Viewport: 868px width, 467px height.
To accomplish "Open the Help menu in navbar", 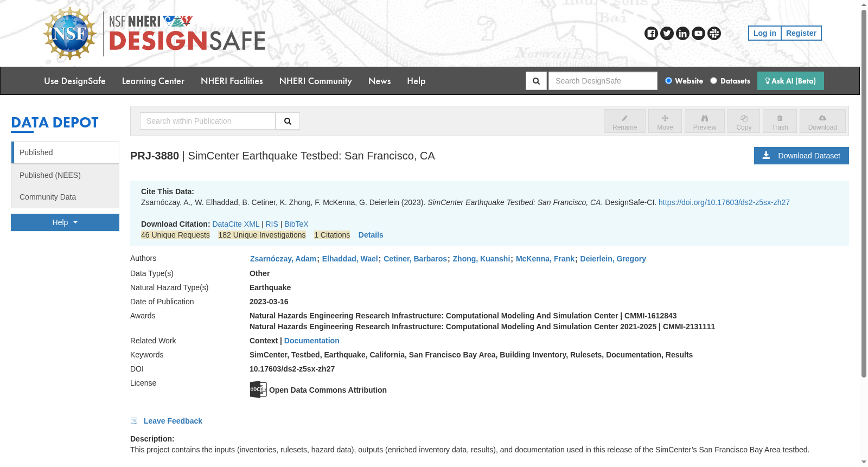I will click(x=416, y=81).
